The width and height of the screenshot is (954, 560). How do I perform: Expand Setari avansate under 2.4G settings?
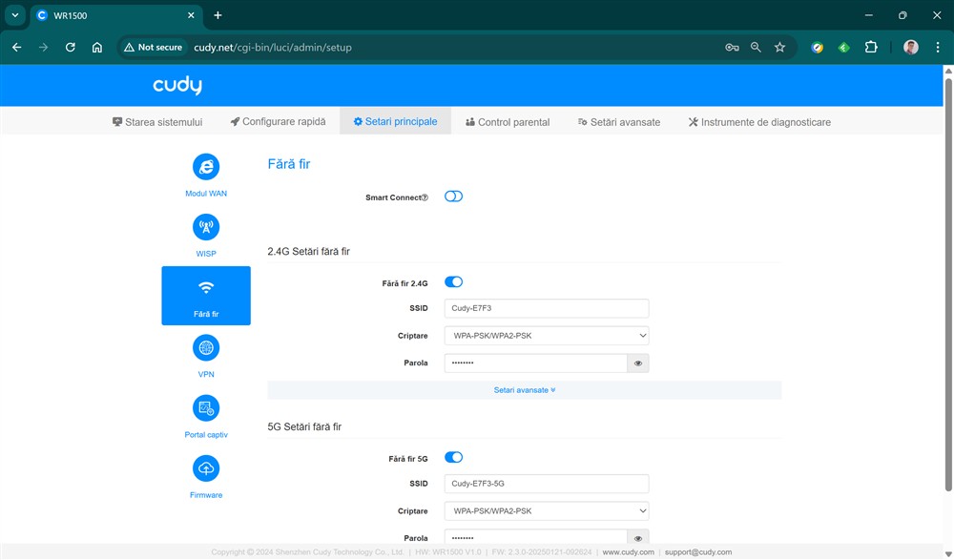coord(524,390)
